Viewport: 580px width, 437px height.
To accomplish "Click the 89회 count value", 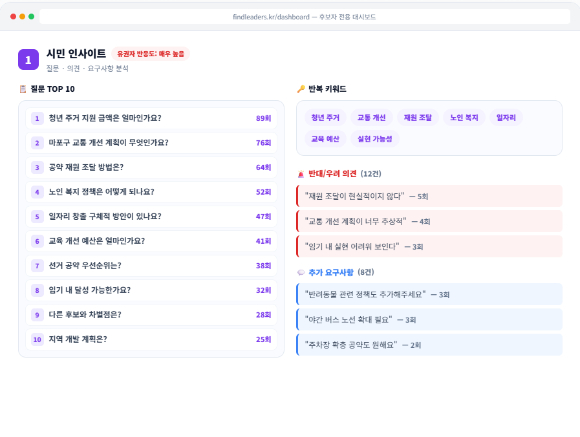I will pyautogui.click(x=263, y=118).
